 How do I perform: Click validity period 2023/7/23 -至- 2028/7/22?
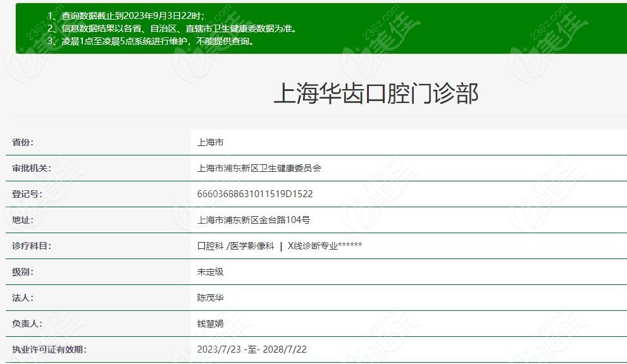click(252, 349)
